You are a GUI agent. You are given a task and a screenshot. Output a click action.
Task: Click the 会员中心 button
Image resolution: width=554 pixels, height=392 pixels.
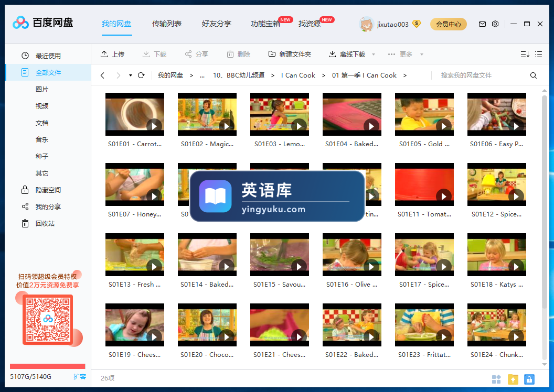(x=449, y=24)
